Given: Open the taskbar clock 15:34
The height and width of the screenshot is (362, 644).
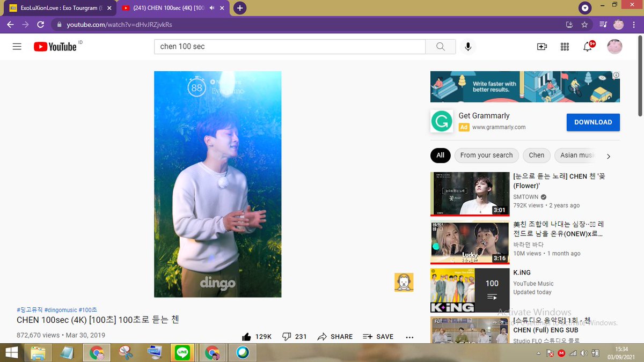Looking at the screenshot, I should click(x=621, y=349).
